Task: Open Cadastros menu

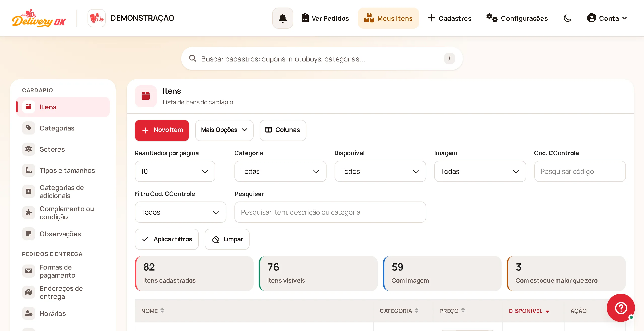Action: pos(450,18)
